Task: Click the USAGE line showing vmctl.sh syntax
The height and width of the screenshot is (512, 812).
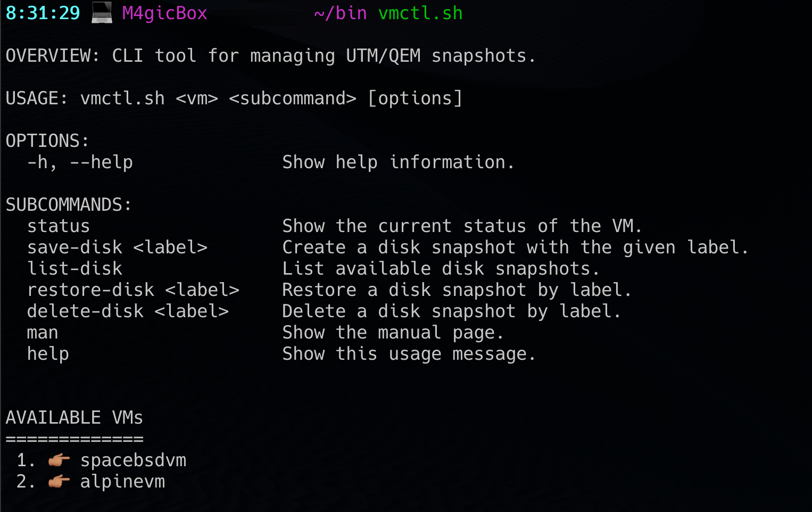Action: tap(234, 98)
